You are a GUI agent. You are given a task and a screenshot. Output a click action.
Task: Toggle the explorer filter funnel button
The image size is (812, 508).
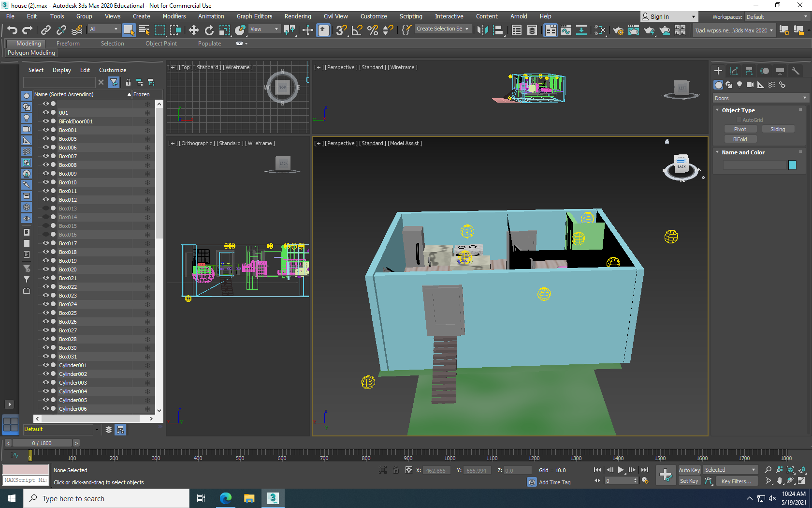click(114, 82)
